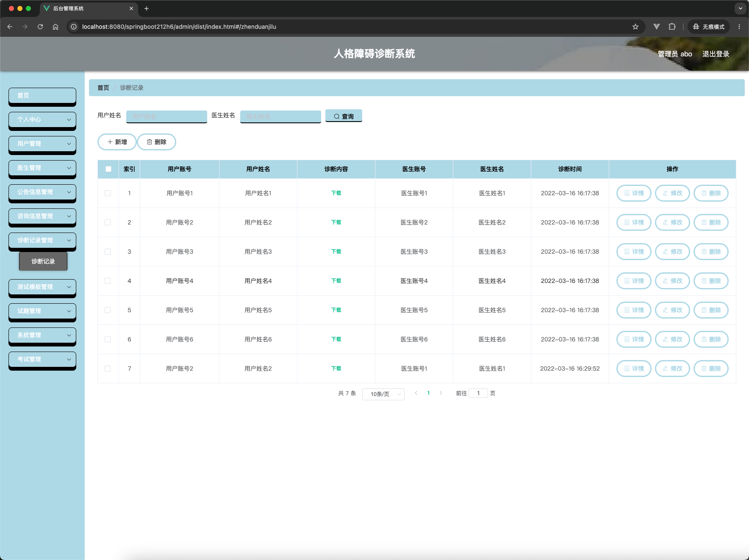
Task: Check the checkbox for row 7
Action: pyautogui.click(x=108, y=369)
